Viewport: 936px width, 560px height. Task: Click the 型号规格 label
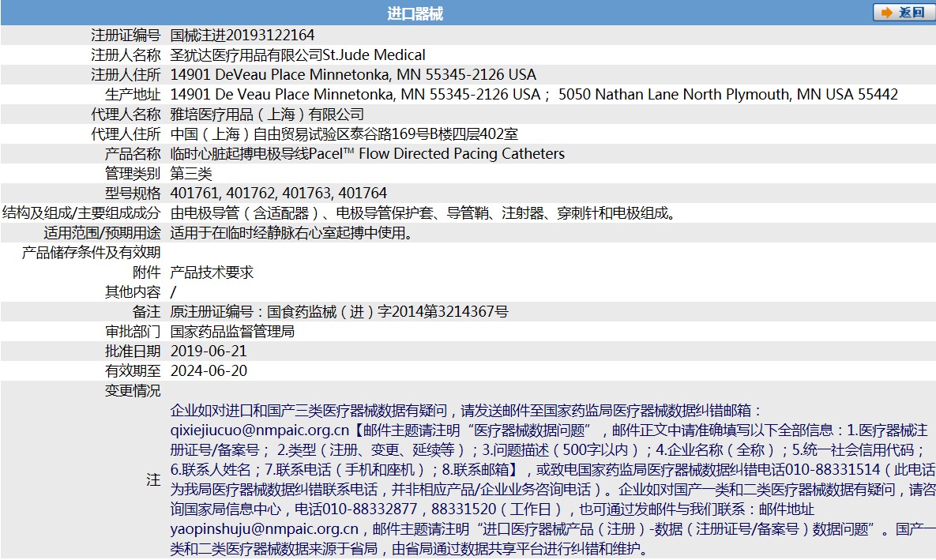133,193
